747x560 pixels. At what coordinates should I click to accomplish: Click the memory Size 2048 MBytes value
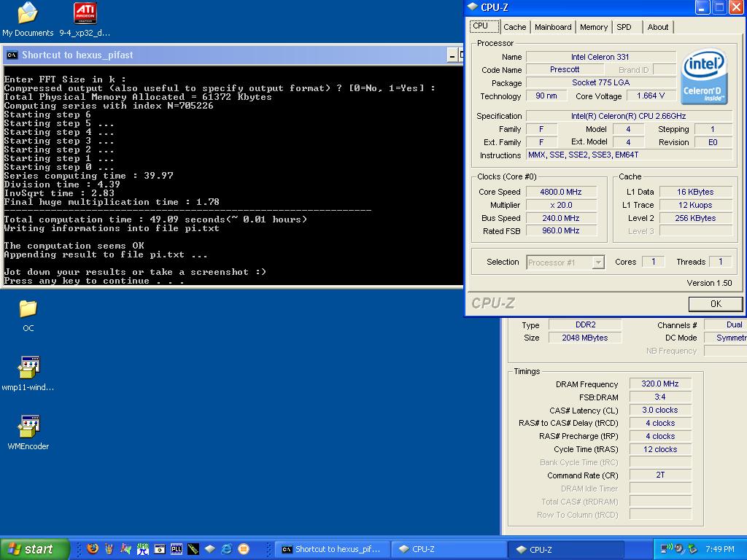[585, 338]
